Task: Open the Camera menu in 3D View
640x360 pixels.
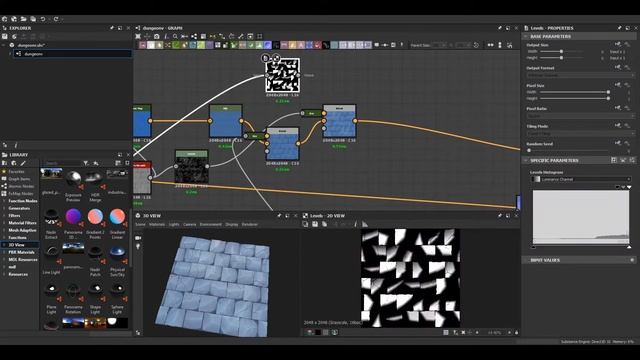Action: [189, 224]
